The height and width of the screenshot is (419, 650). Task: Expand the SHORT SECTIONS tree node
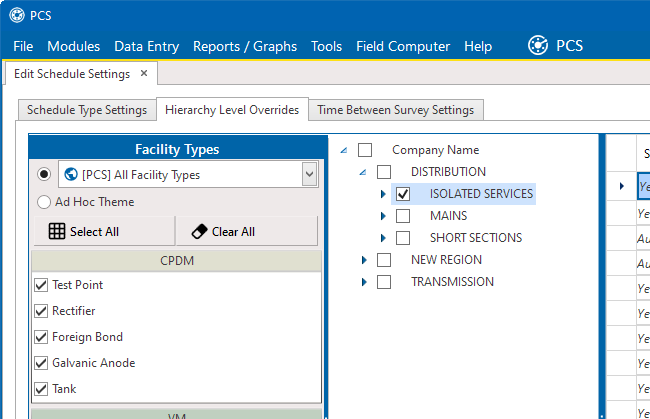(x=383, y=237)
